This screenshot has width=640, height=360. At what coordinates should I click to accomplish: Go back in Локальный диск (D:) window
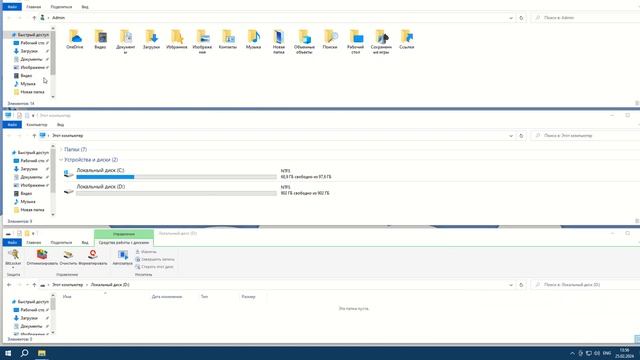9,285
